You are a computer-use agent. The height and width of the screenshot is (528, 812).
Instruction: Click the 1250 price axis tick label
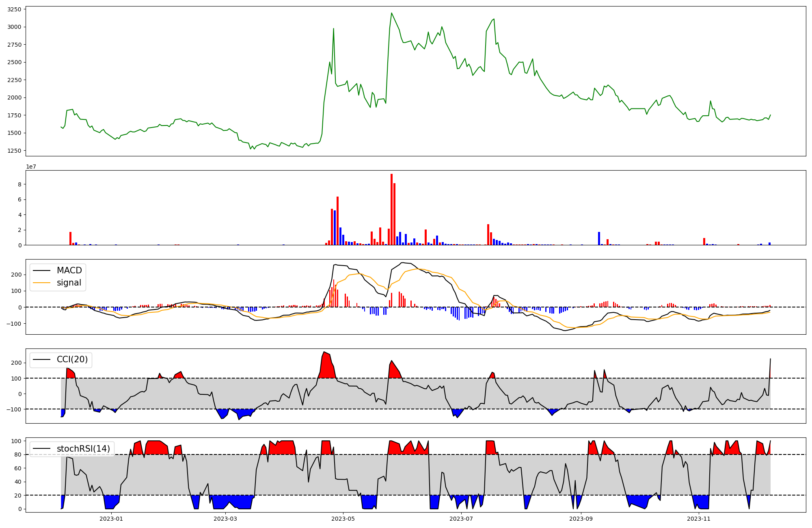click(15, 151)
